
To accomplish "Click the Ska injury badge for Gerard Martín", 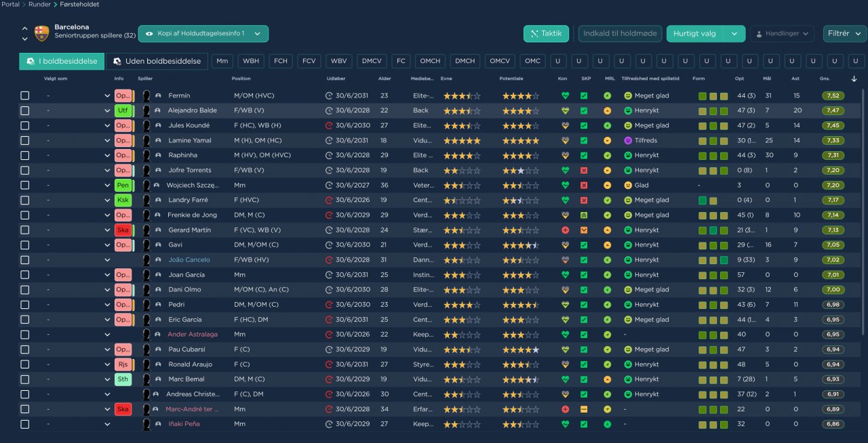I will pyautogui.click(x=123, y=230).
